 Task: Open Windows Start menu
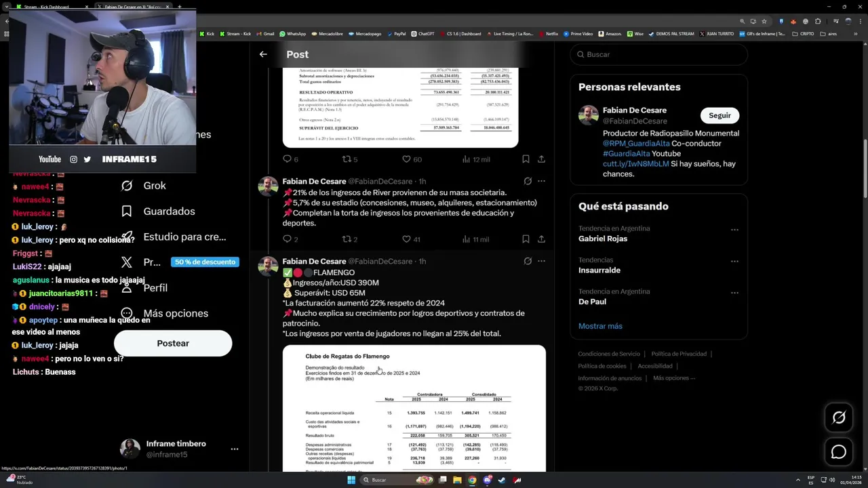coord(351,480)
